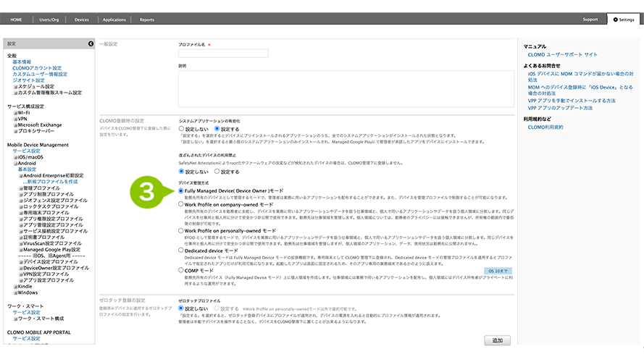
Task: Choose 設定しない for tampered device prohibition
Action: [181, 171]
